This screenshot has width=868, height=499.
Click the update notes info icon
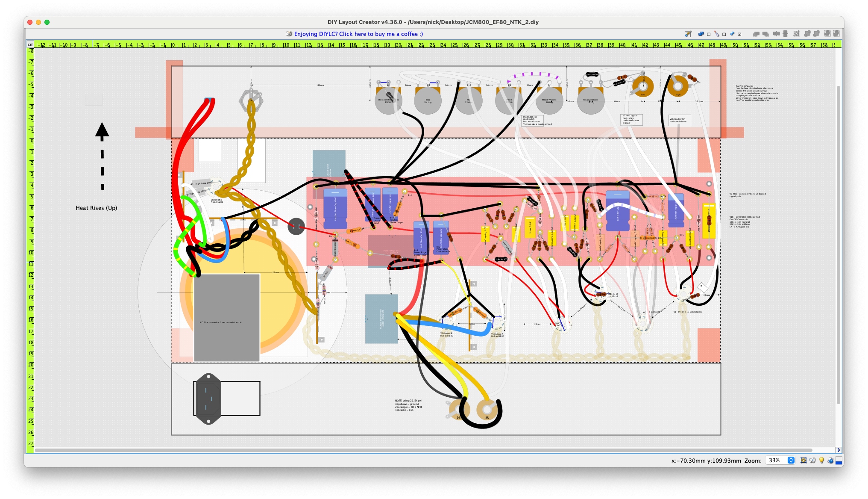pos(830,461)
